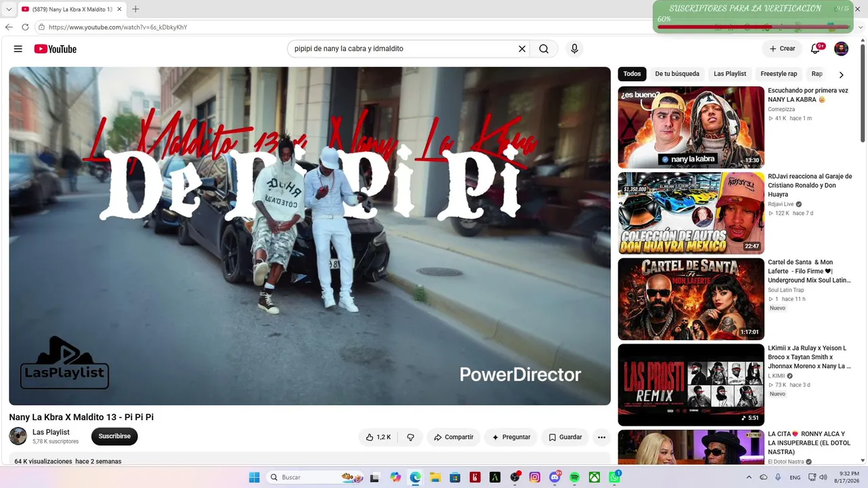Launch Copilot from the taskbar
The height and width of the screenshot is (488, 868).
tap(396, 477)
